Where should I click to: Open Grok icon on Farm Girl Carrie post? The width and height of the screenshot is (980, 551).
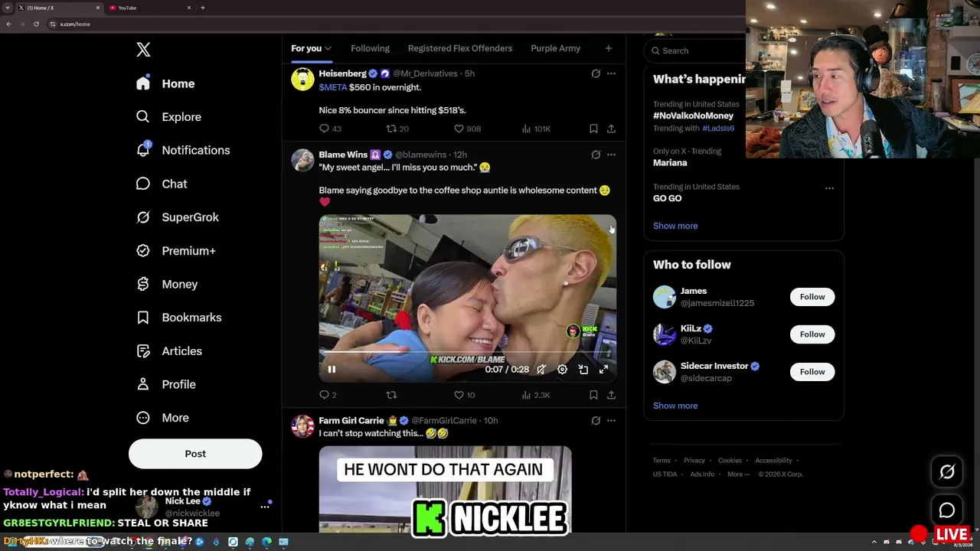pos(596,420)
